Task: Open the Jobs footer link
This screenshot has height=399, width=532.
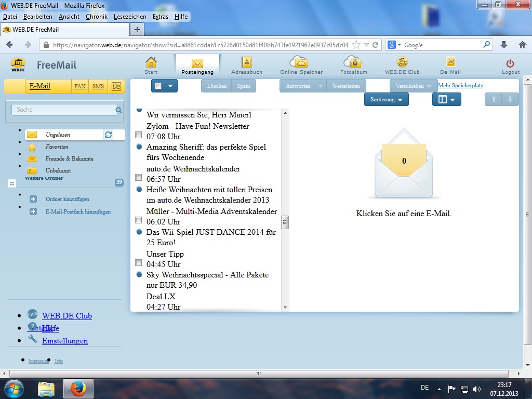Action: [59, 361]
